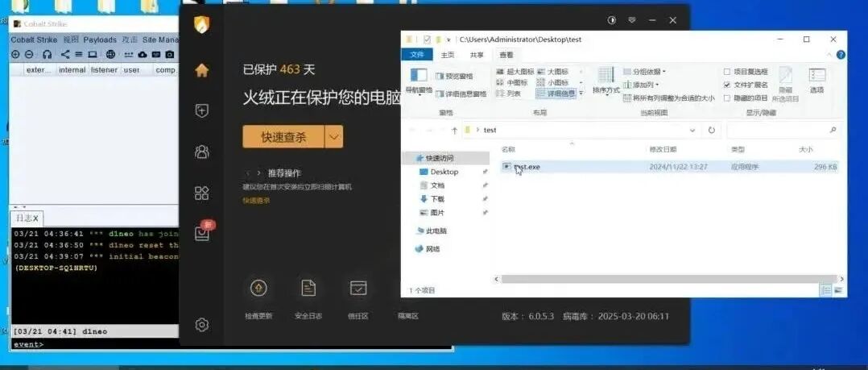Open 安全日志 in Huorong
The width and height of the screenshot is (868, 370).
click(x=308, y=289)
